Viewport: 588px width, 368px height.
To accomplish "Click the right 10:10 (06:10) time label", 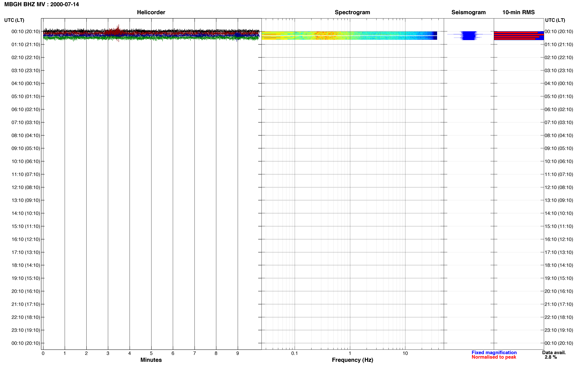I will 559,161.
